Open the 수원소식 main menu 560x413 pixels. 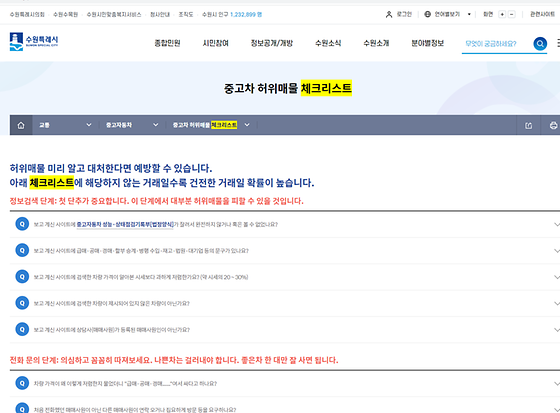click(328, 43)
